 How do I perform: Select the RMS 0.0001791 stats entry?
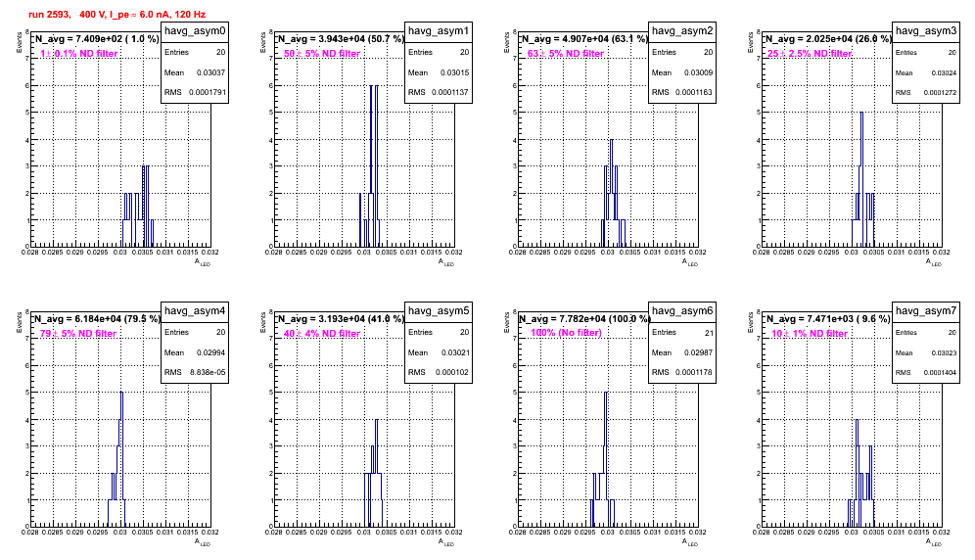click(x=195, y=92)
